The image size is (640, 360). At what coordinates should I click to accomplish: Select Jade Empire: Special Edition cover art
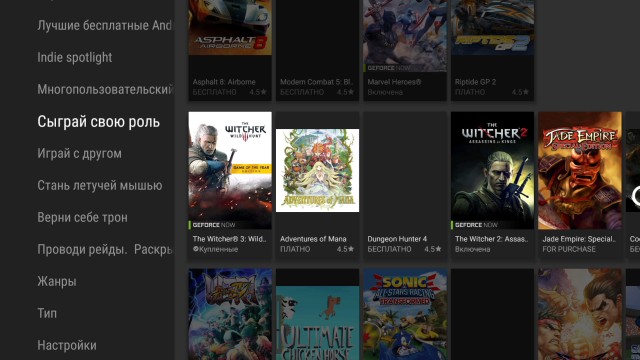[x=580, y=170]
